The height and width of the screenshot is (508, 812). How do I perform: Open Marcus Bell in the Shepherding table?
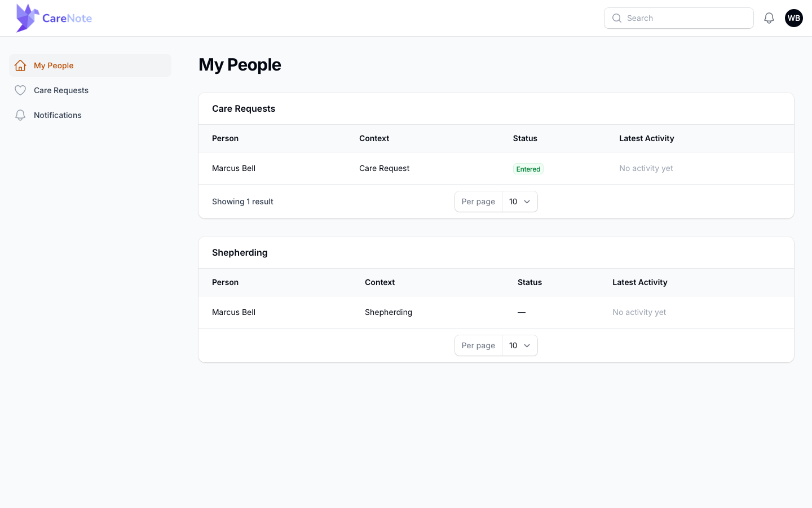[233, 312]
